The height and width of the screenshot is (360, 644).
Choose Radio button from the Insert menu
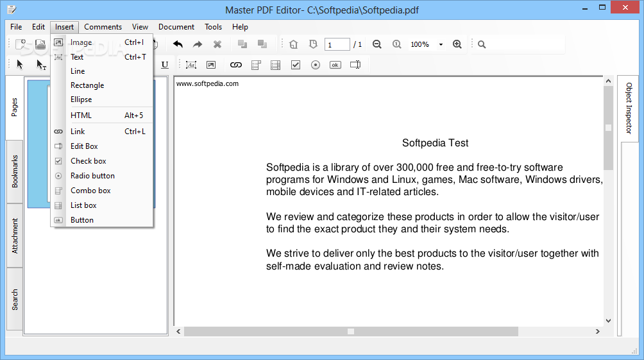coord(102,176)
